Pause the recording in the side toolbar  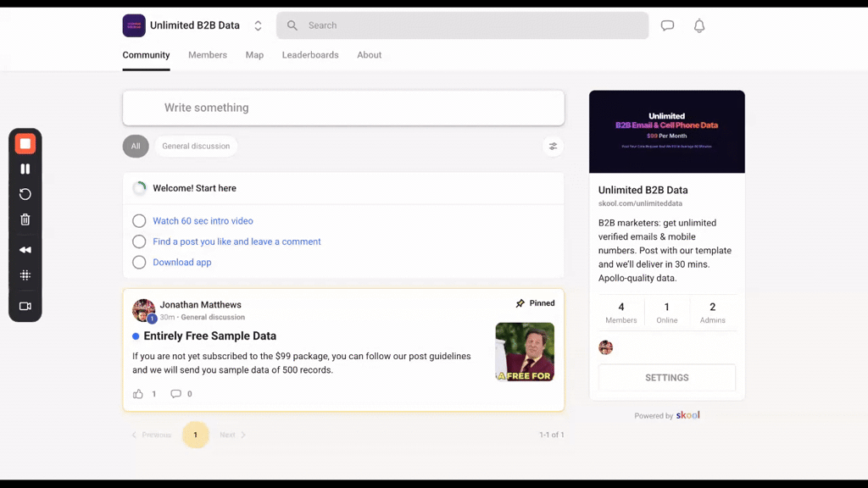[25, 169]
